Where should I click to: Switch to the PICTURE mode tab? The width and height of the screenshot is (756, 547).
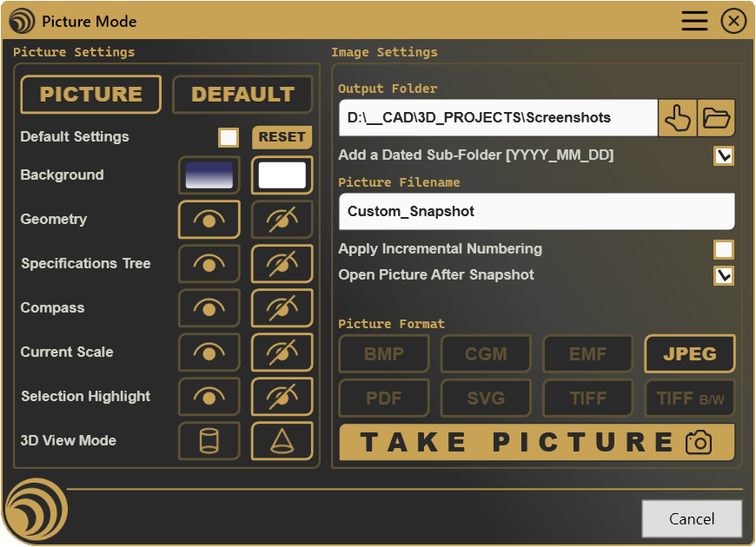91,95
